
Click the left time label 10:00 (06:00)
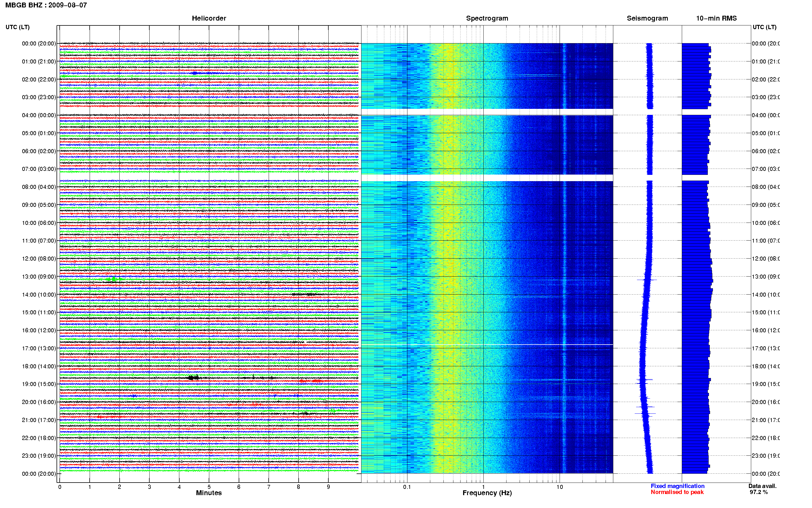pos(39,223)
